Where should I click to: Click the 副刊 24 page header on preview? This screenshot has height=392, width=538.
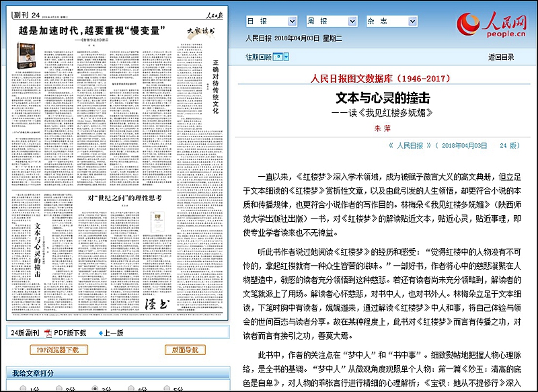point(26,15)
